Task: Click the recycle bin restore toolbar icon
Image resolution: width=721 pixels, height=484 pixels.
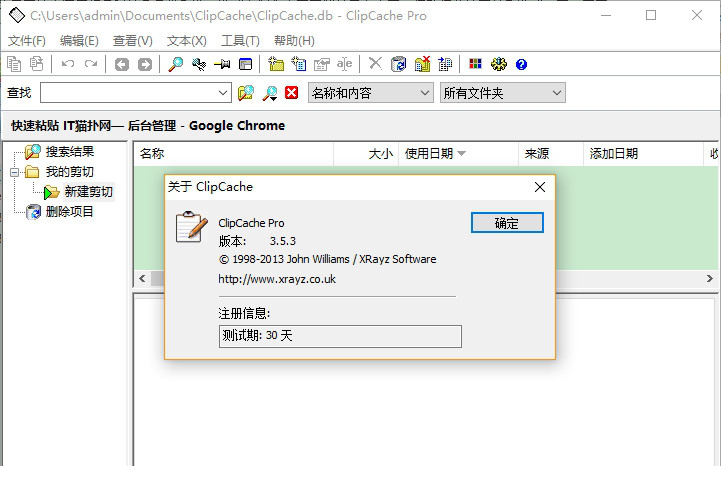Action: pyautogui.click(x=399, y=64)
